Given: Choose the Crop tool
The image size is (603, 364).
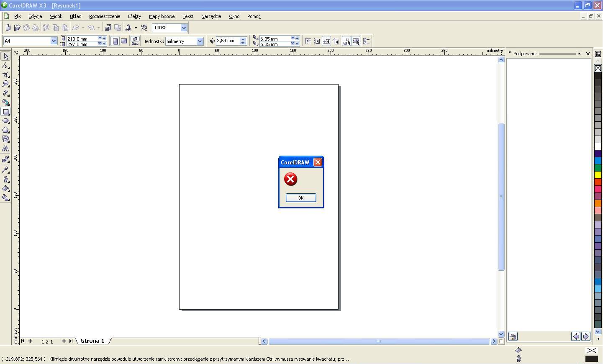Looking at the screenshot, I should tap(6, 75).
